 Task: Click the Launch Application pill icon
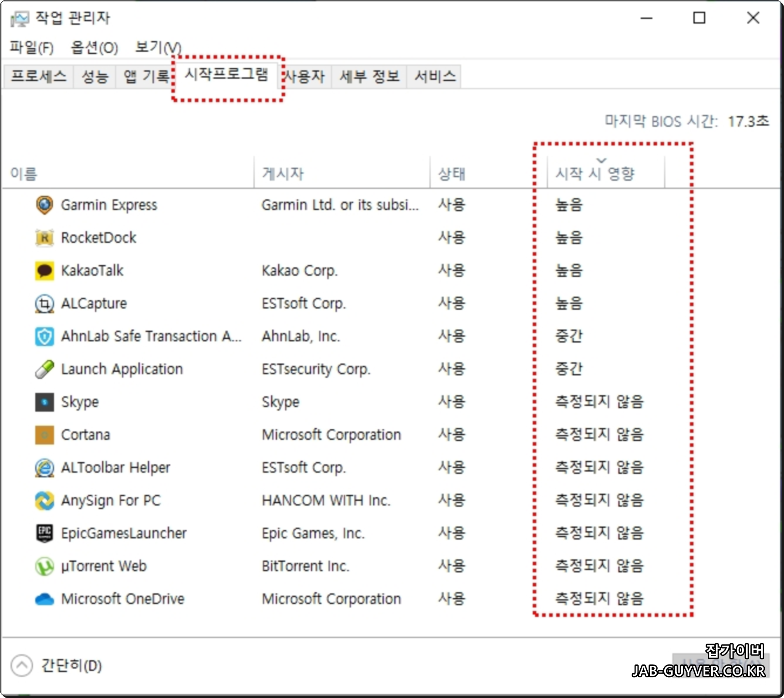tap(44, 369)
